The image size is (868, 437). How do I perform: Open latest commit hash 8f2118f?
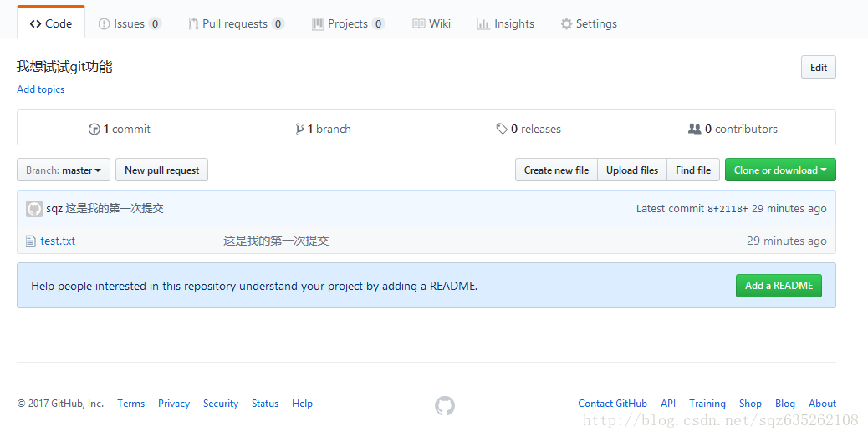click(x=728, y=209)
